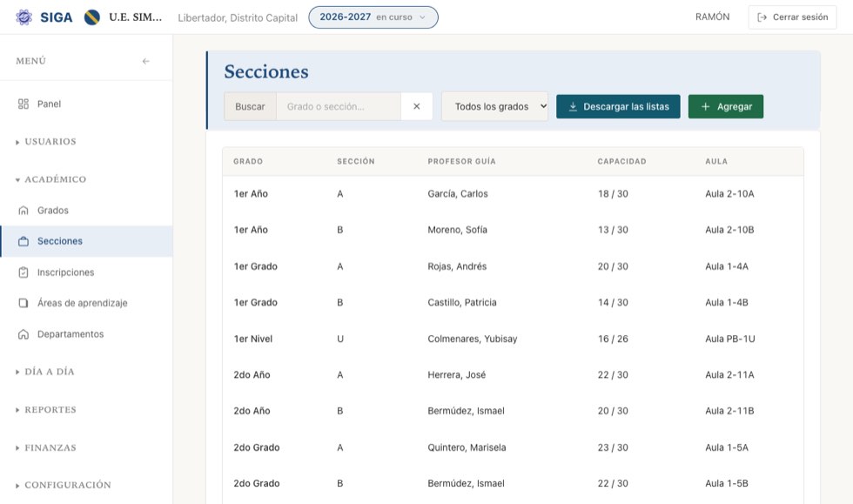Image resolution: width=853 pixels, height=504 pixels.
Task: Click the Grados icon in the sidebar
Action: pyautogui.click(x=23, y=210)
